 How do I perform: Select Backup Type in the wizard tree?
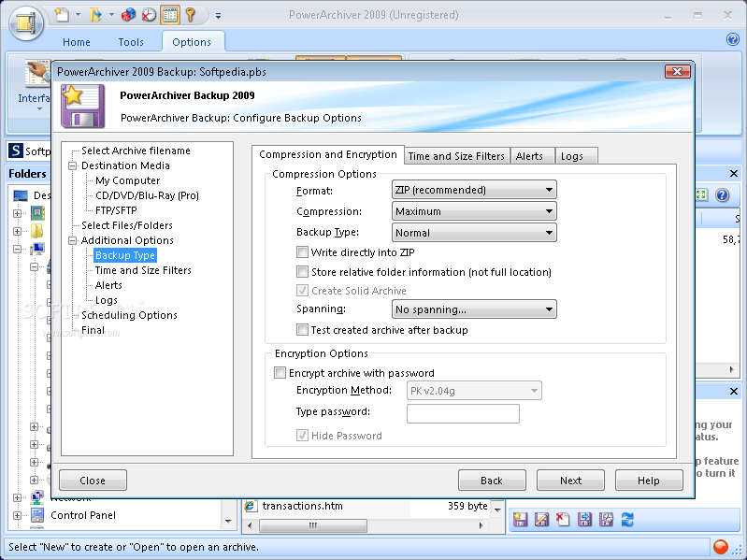pyautogui.click(x=125, y=255)
